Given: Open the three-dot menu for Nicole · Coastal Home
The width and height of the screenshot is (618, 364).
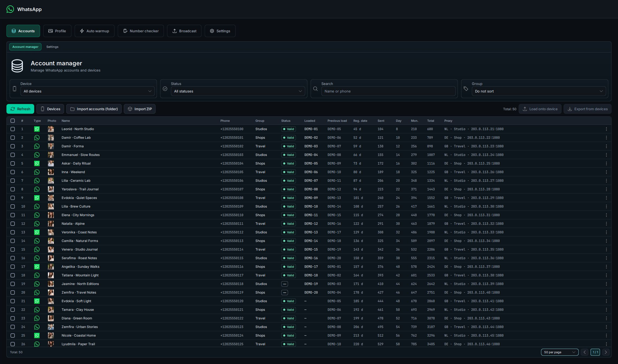Looking at the screenshot, I should [x=606, y=336].
